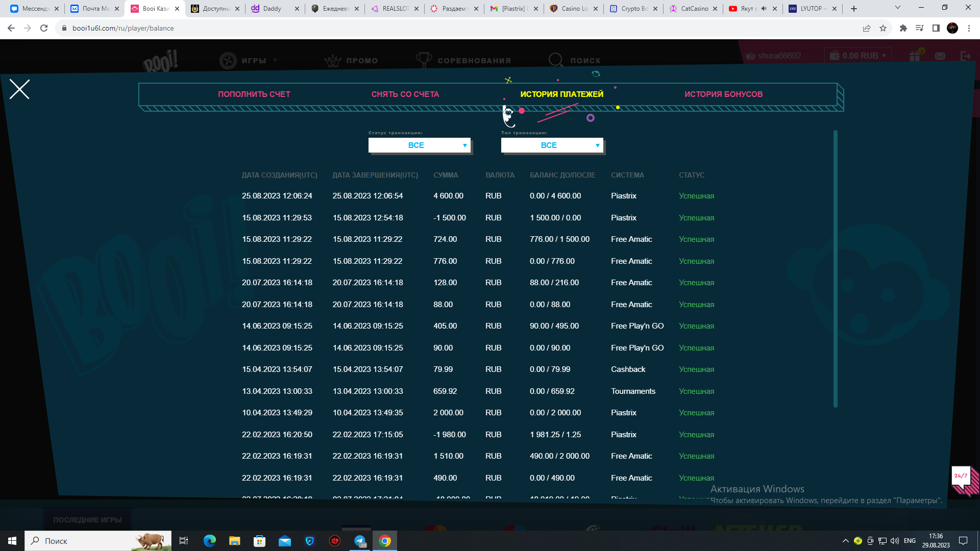Click the share page icon in address bar
Viewport: 980px width, 551px height.
pyautogui.click(x=867, y=29)
